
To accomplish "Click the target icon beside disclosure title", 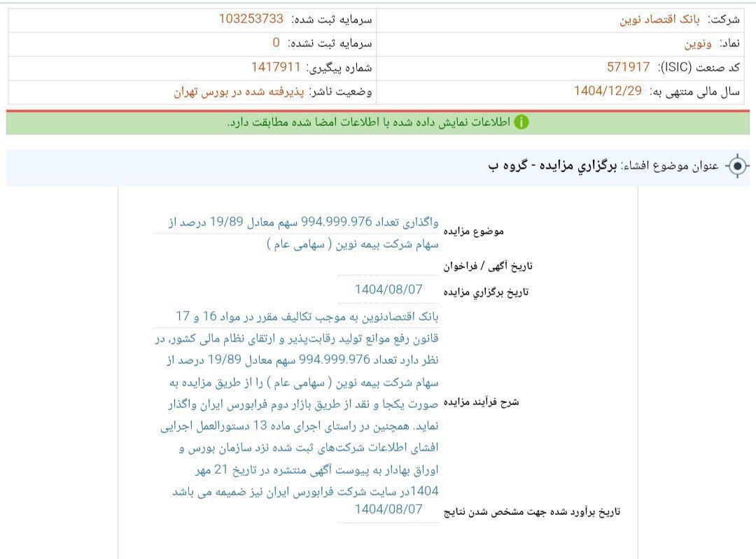I will pos(736,167).
